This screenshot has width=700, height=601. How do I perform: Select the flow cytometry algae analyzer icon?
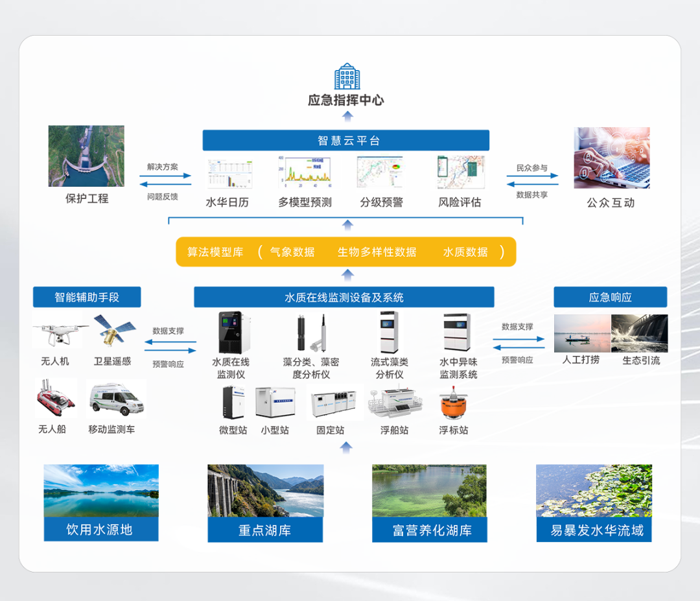(389, 332)
